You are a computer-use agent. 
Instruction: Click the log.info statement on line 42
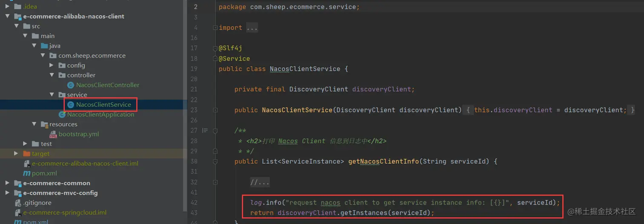(405, 203)
